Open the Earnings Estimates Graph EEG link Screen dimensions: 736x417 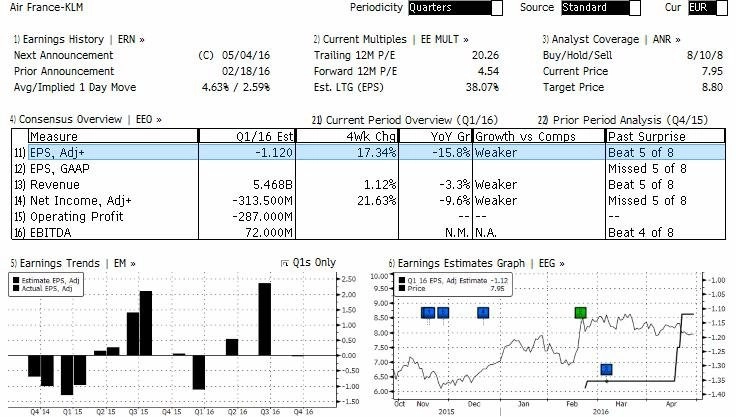coord(476,263)
